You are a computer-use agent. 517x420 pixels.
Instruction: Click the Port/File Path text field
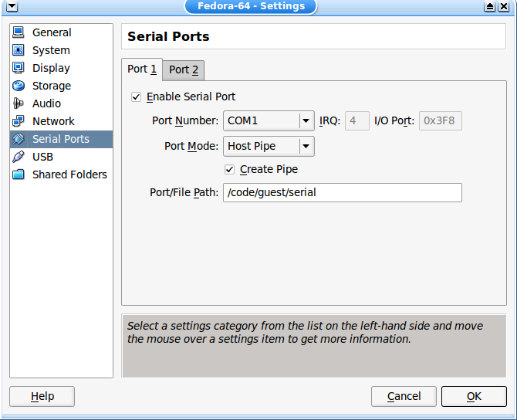342,192
